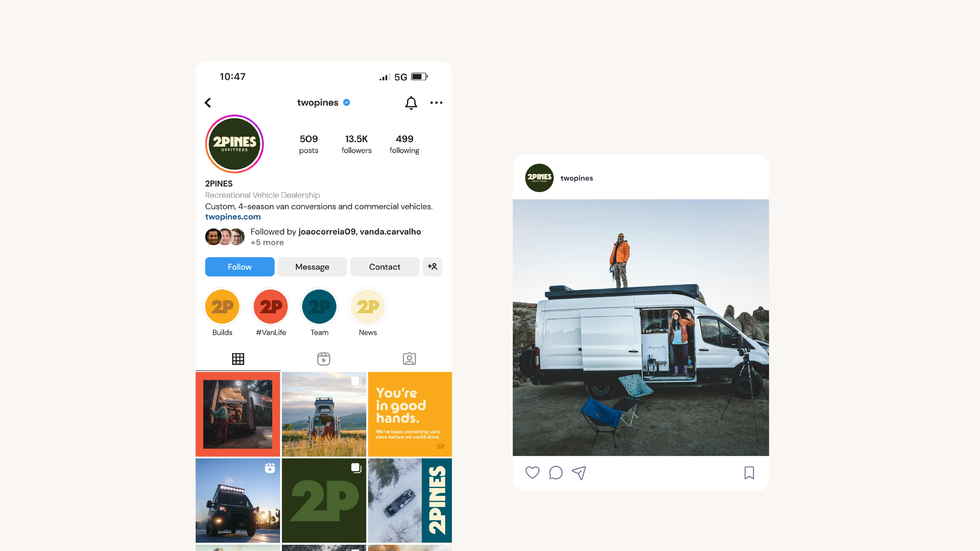
Task: Switch to the tagged photos tab
Action: point(409,359)
